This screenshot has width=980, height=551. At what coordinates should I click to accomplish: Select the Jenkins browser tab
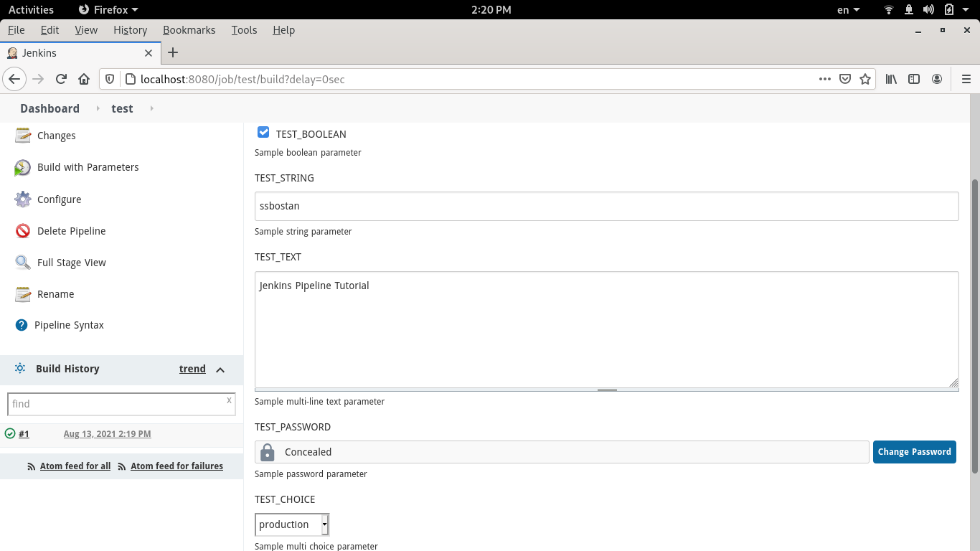coord(80,52)
